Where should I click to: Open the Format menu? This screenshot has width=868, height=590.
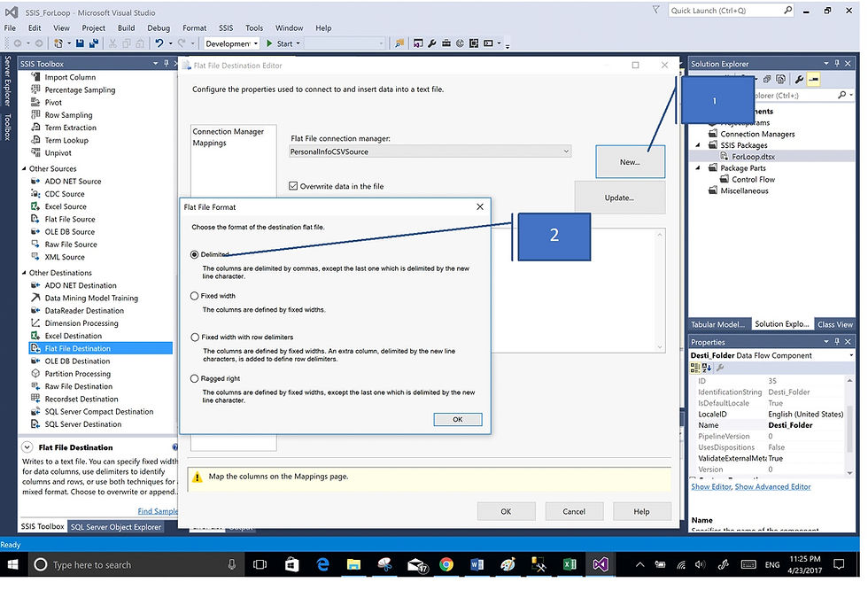tap(194, 27)
